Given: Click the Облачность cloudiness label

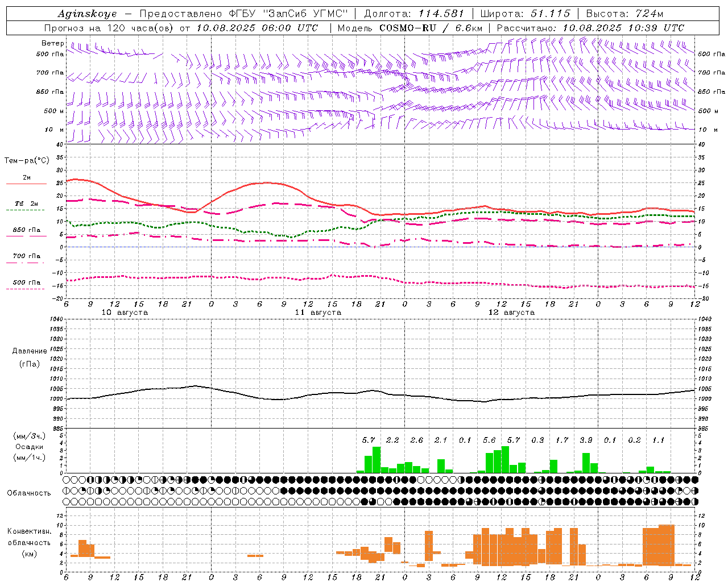Looking at the screenshot, I should [x=29, y=493].
